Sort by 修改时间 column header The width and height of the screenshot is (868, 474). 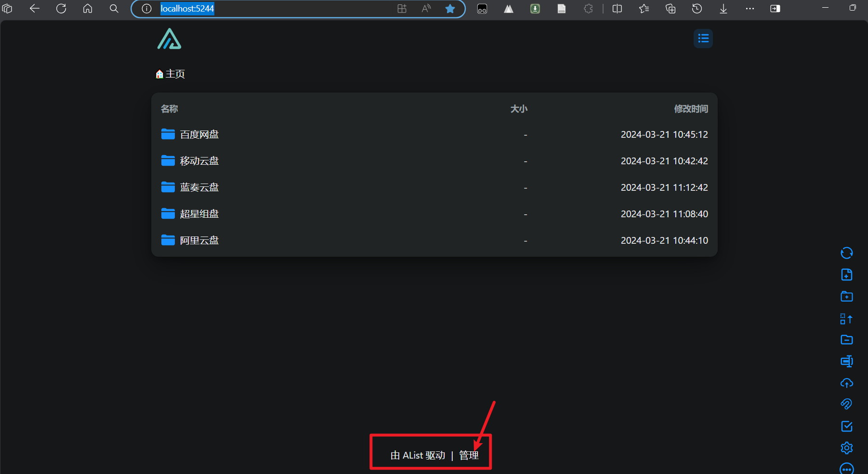tap(691, 109)
